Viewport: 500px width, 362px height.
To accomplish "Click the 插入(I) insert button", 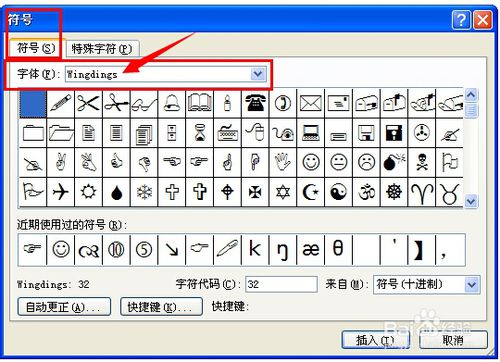I will (x=375, y=340).
